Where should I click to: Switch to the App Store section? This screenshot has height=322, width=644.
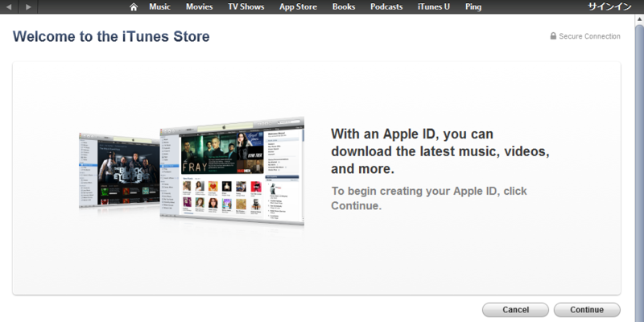pos(298,6)
